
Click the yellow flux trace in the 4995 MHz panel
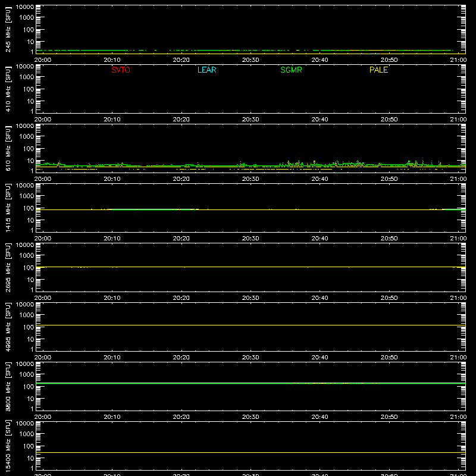(250, 325)
